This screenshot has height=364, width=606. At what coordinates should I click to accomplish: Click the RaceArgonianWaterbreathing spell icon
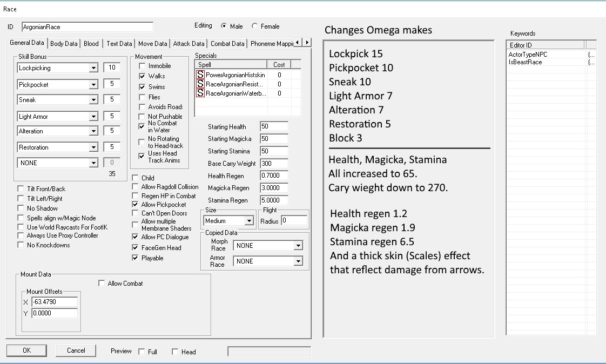[x=200, y=93]
